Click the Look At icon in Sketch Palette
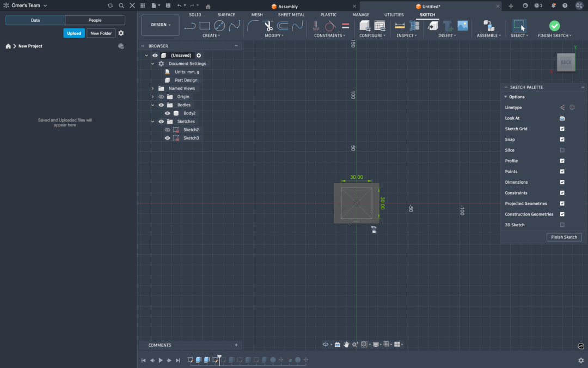The image size is (588, 368). coord(562,118)
